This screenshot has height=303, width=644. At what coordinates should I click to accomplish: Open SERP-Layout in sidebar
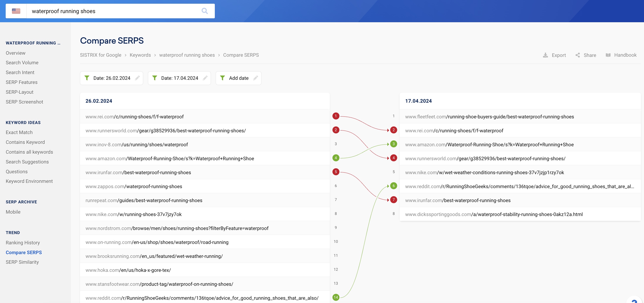pos(20,92)
